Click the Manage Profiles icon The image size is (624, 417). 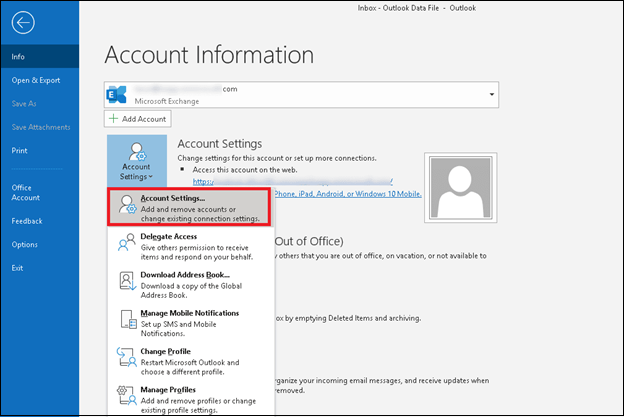(x=127, y=395)
